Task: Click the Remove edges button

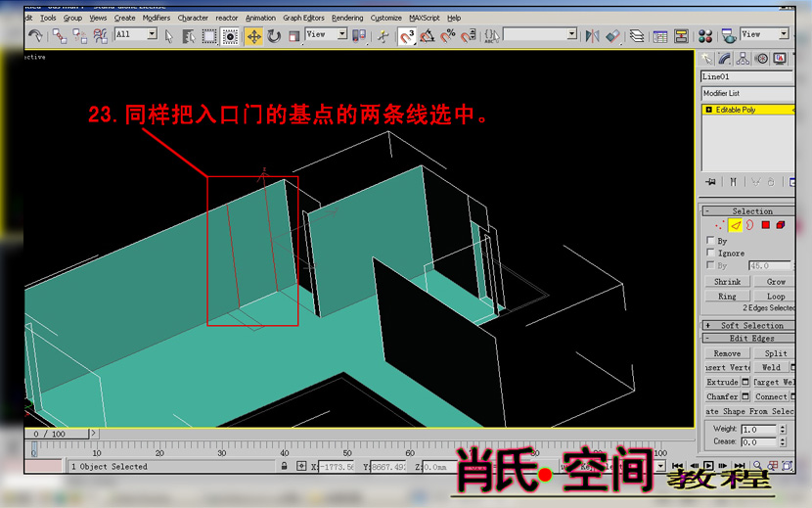Action: point(727,353)
